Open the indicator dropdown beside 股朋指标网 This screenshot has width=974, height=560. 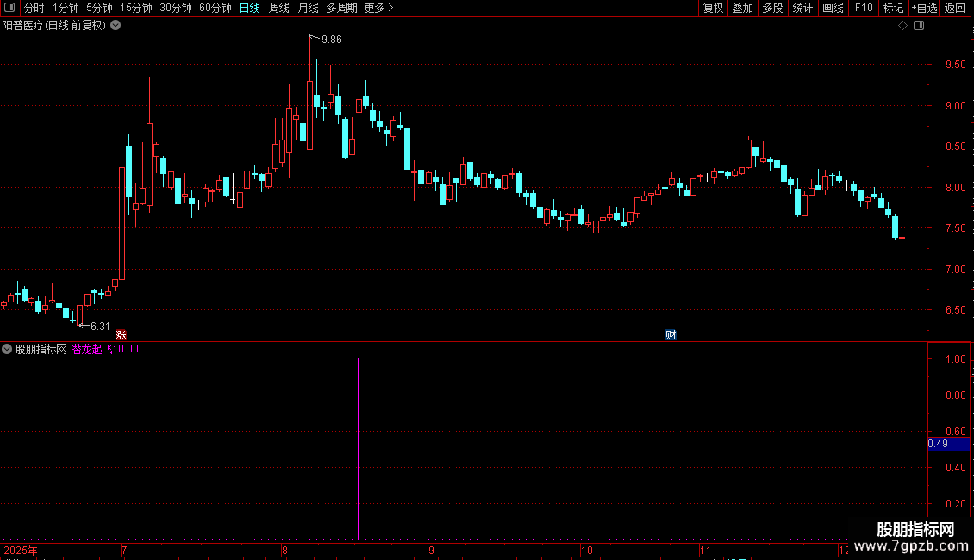[7, 349]
